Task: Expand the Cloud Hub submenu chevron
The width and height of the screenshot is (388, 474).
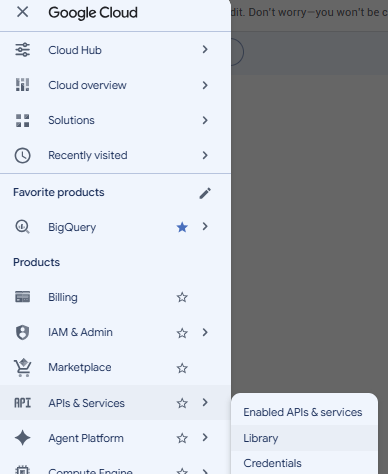Action: pyautogui.click(x=205, y=49)
